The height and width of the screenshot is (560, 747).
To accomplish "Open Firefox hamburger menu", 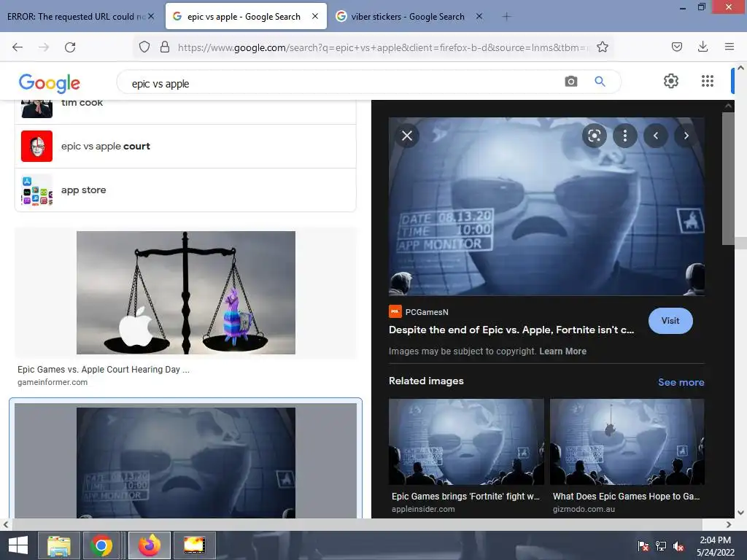I will 729,47.
